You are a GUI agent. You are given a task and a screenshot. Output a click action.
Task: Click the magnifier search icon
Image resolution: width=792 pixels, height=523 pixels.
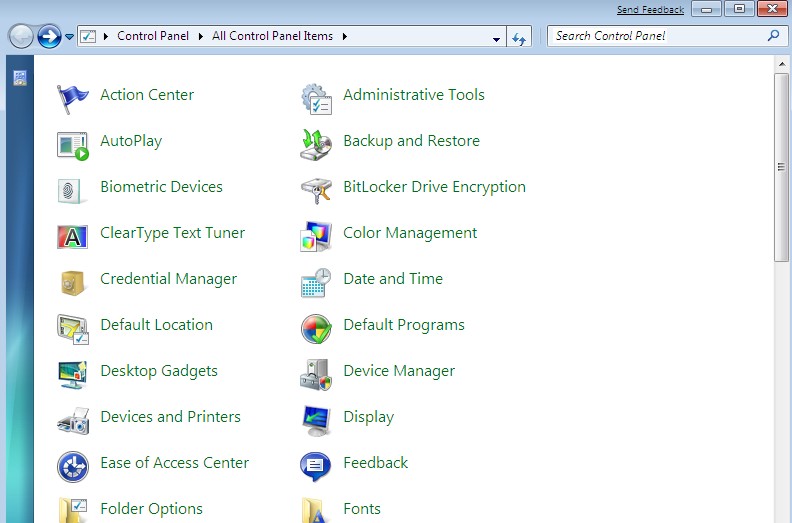tap(773, 36)
